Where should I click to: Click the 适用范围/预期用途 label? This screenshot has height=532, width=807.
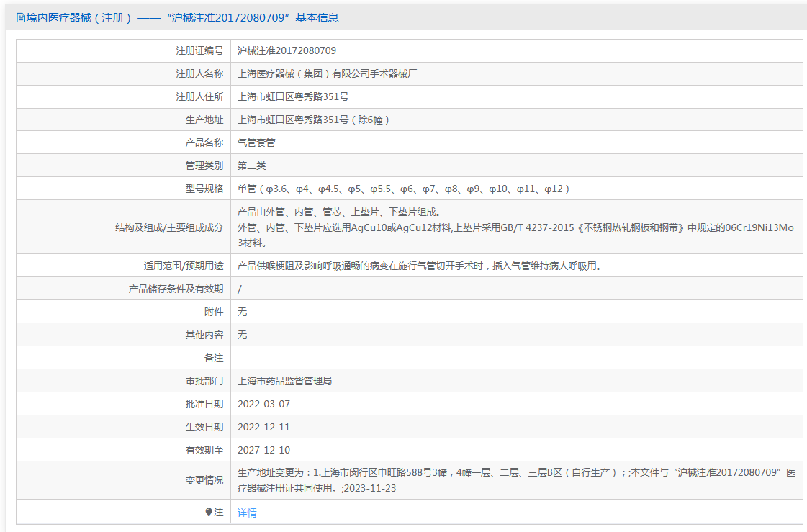tap(184, 266)
